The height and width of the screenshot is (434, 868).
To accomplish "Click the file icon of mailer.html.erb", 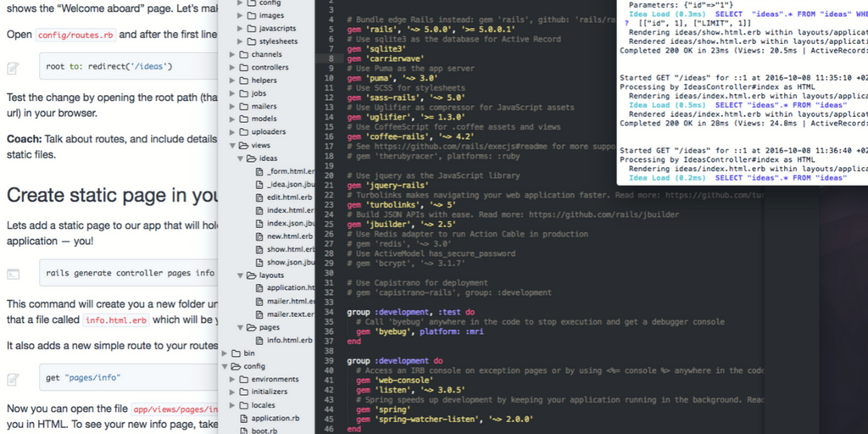I will (259, 301).
